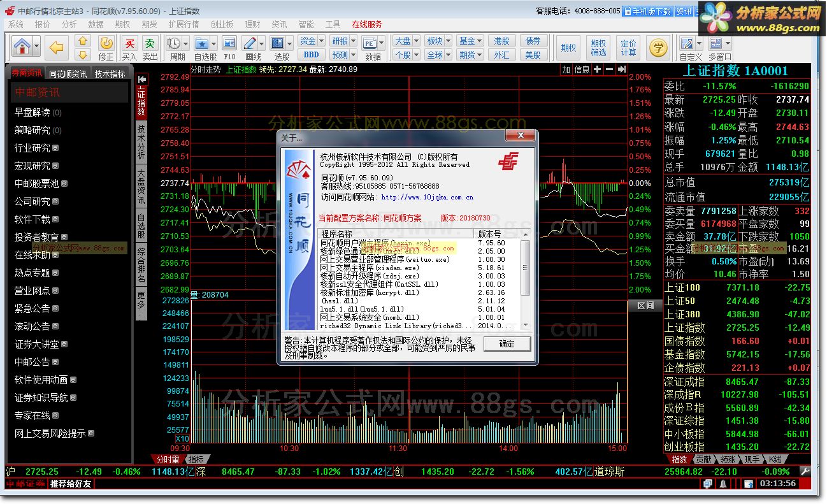Viewport: 827px width, 504px height.
Task: Switch to the 贡献 tab in right panel
Action: pyautogui.click(x=703, y=459)
